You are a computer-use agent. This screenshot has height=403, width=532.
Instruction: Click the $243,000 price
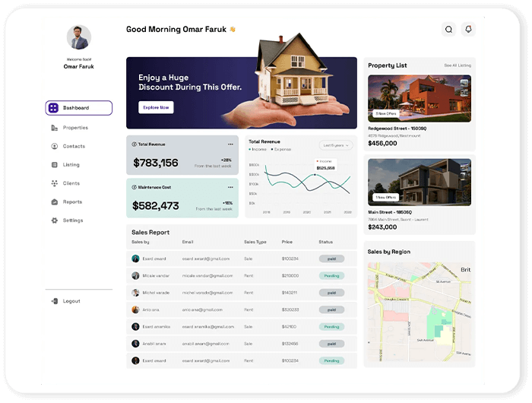coord(382,227)
